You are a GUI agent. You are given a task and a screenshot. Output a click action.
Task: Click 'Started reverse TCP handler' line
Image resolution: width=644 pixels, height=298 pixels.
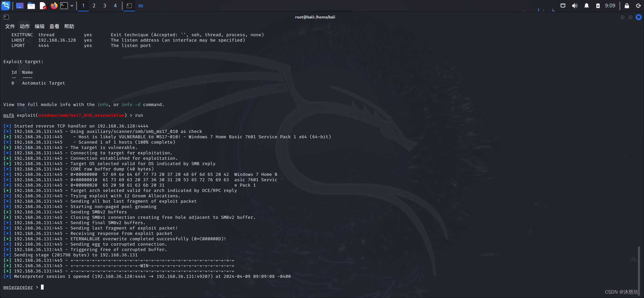pyautogui.click(x=76, y=126)
